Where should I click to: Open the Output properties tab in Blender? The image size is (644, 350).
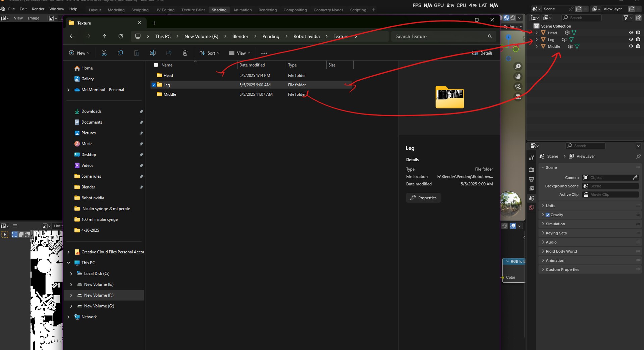[531, 179]
